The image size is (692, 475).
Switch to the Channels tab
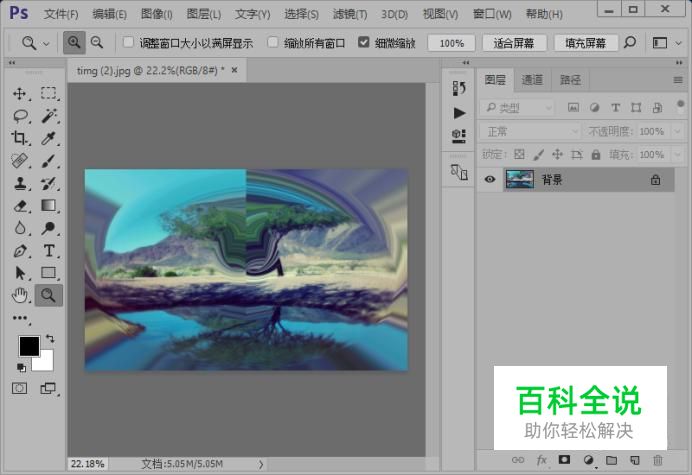coord(532,80)
